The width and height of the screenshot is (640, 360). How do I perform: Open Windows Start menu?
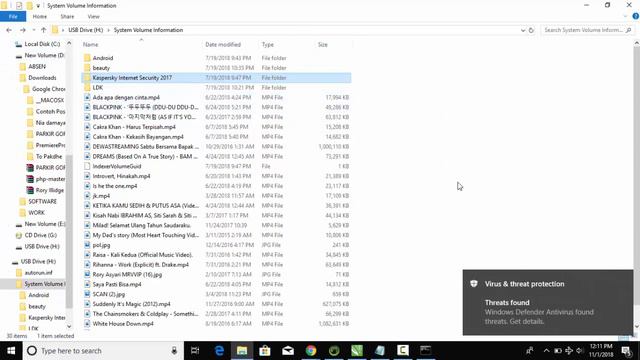(x=11, y=351)
